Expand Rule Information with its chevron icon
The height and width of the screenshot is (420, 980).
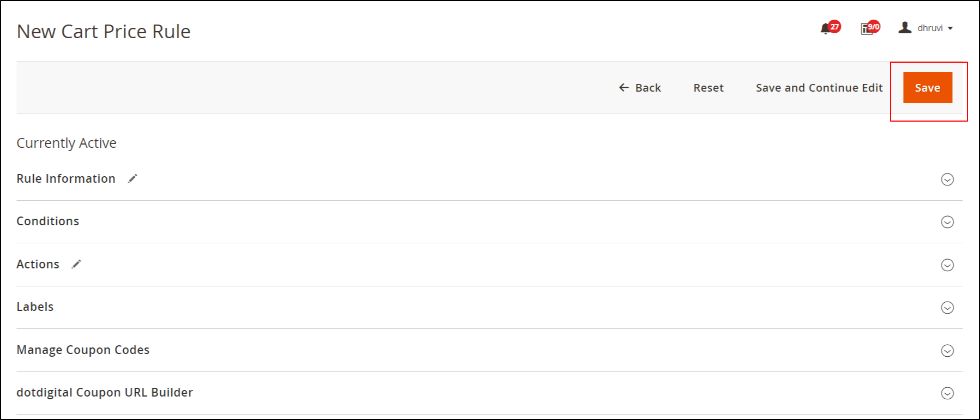(x=947, y=179)
